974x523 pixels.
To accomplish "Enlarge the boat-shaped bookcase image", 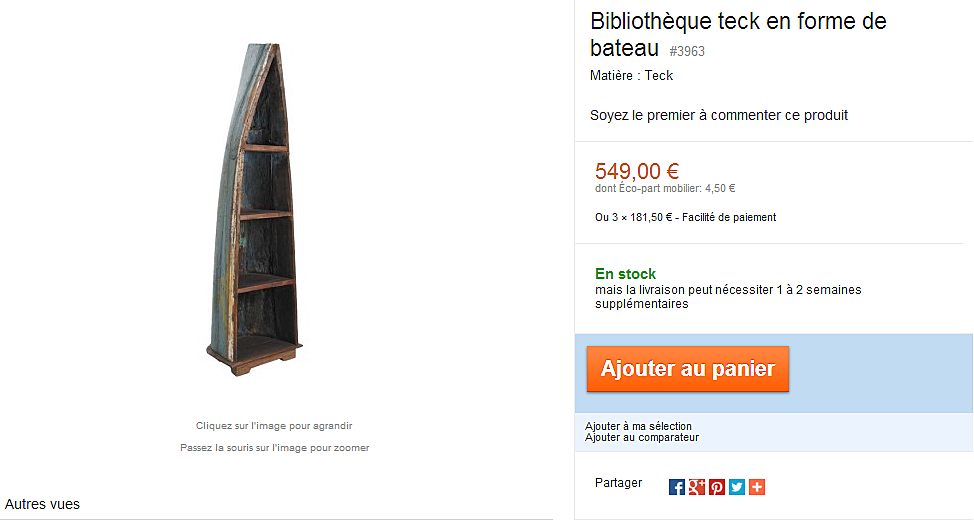I will point(254,209).
